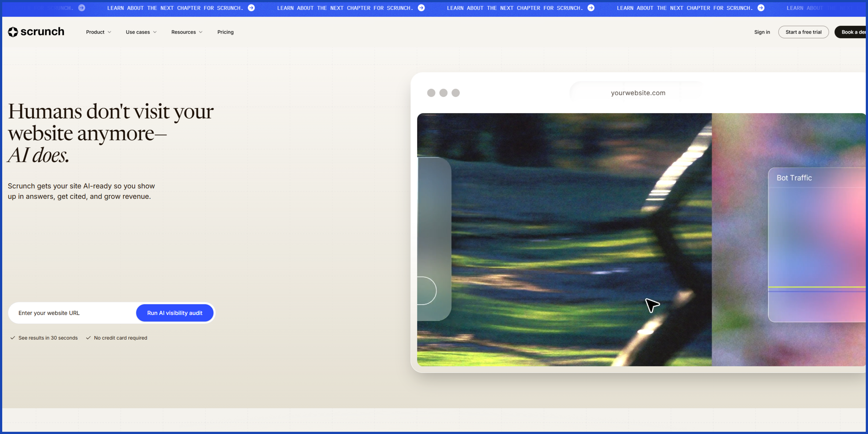Open the Sign in link

762,32
